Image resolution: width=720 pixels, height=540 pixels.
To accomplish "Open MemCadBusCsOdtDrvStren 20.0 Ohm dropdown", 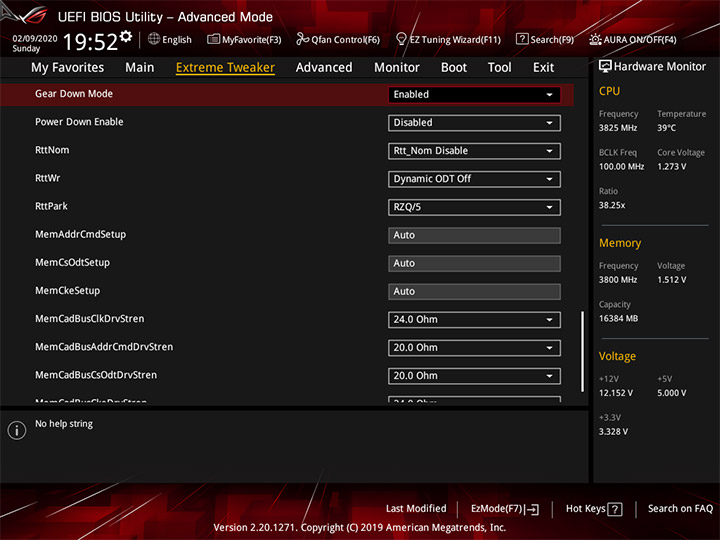I will click(x=474, y=376).
